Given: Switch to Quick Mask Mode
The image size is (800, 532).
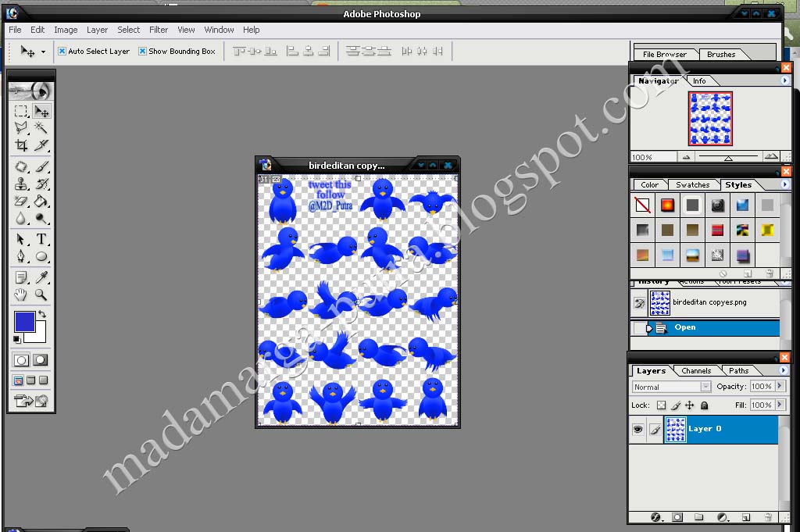Looking at the screenshot, I should [x=41, y=360].
